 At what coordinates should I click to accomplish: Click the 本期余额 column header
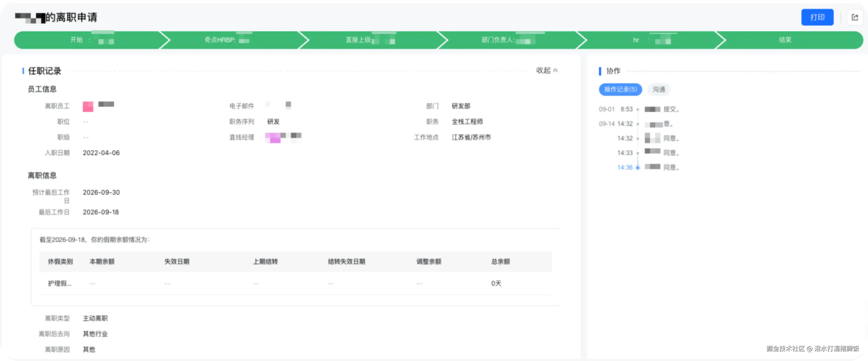click(x=102, y=262)
